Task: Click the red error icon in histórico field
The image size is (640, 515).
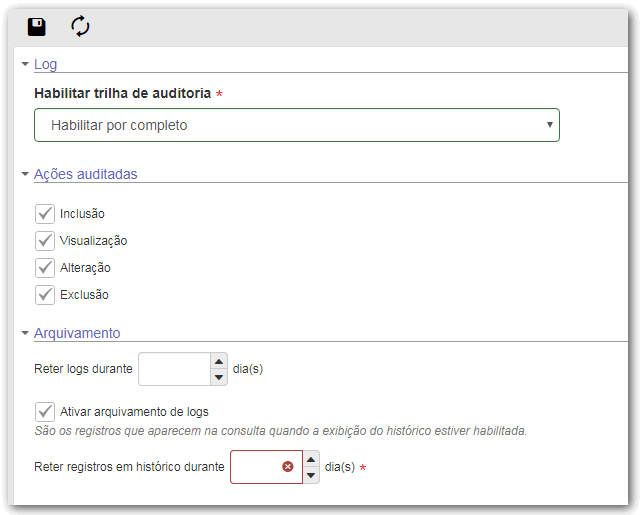Action: [x=288, y=466]
